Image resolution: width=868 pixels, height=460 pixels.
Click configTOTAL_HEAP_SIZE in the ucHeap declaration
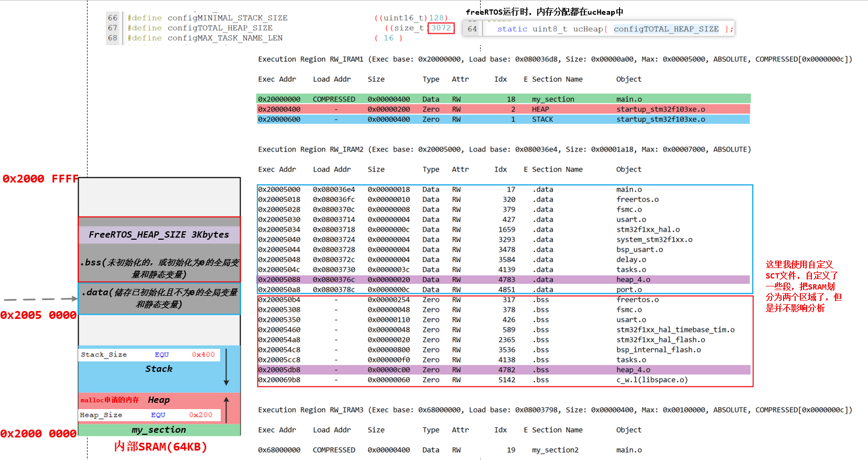point(666,29)
